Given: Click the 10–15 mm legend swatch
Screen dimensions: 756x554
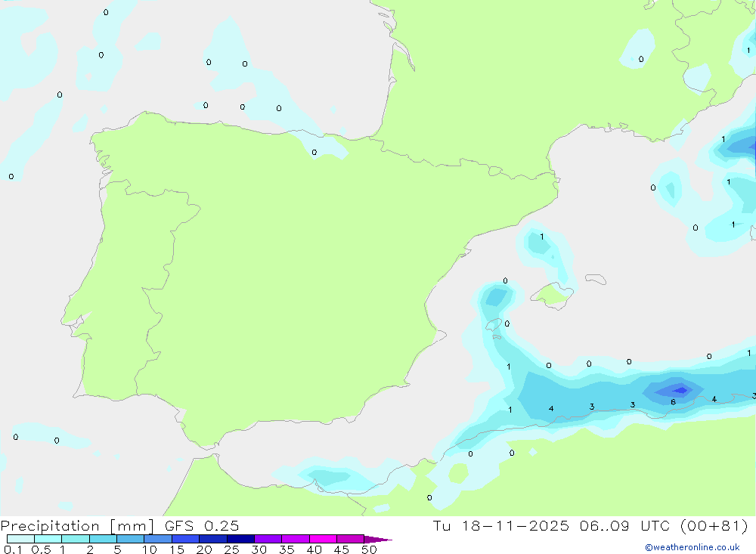Looking at the screenshot, I should coord(158,539).
